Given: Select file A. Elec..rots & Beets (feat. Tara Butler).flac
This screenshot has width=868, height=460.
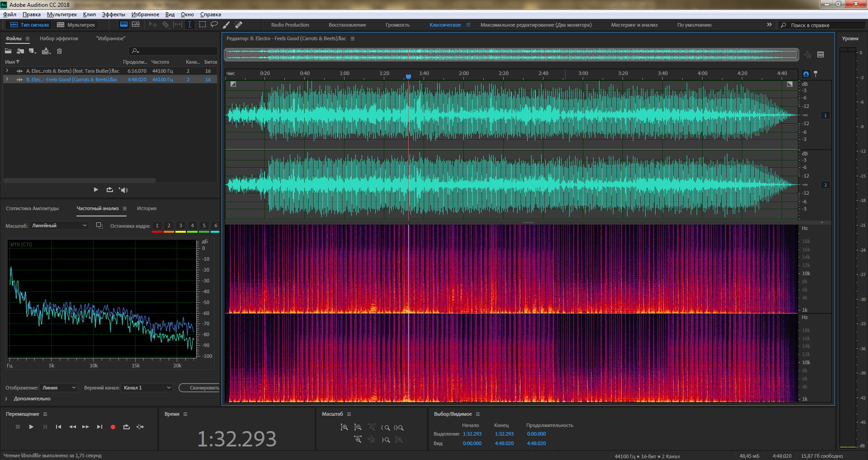Looking at the screenshot, I should [73, 71].
